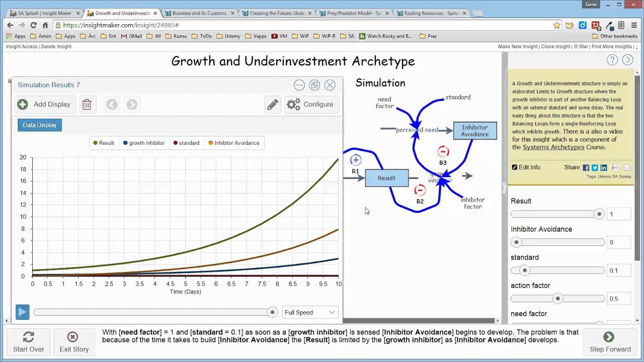Share on Twitter icon
This screenshot has width=644, height=362.
pyautogui.click(x=595, y=167)
